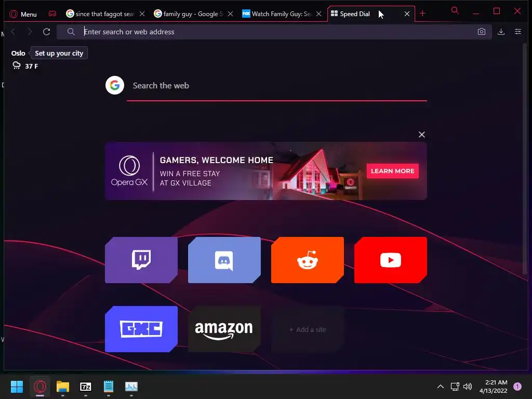Open the easy setup sliders icon

[x=518, y=32]
